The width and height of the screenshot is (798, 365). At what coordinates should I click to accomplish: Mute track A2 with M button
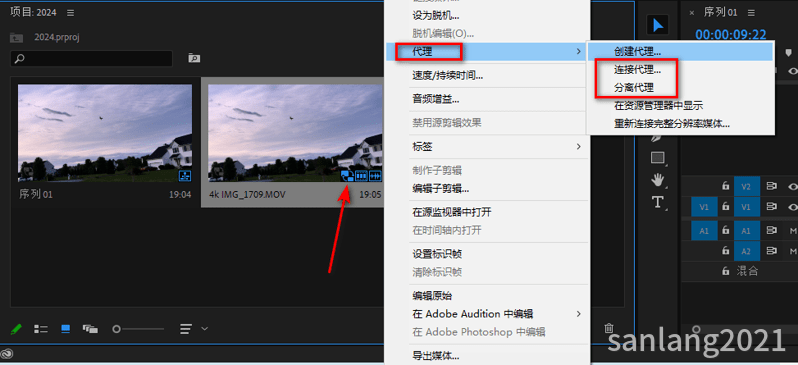793,251
